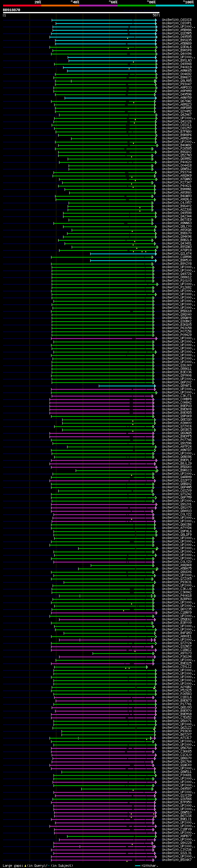Select hit label UniRef100_Q676W2
This screenshot has width=197, height=868.
point(177,101)
